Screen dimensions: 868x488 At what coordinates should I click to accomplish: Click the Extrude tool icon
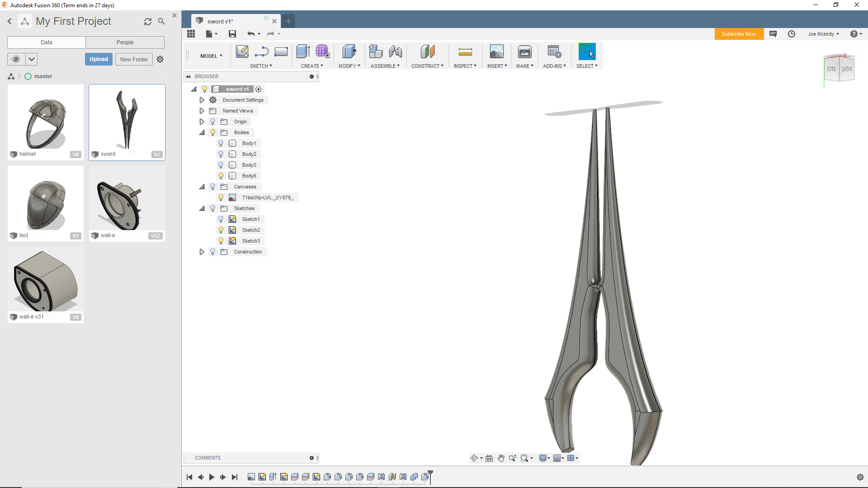click(303, 52)
